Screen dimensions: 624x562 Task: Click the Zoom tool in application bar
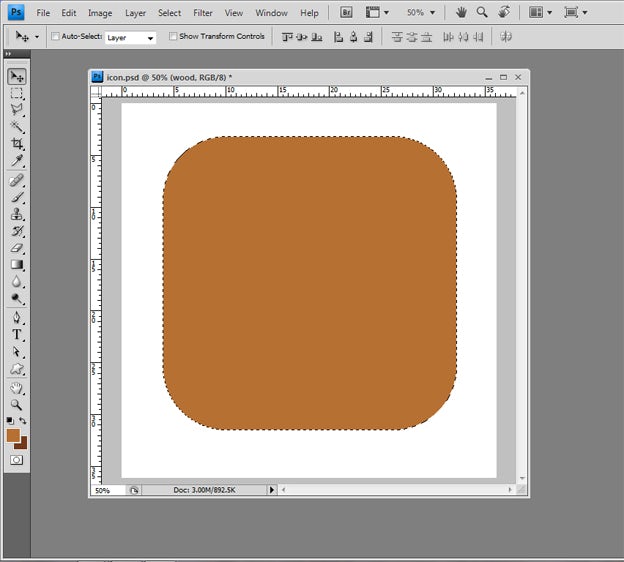tap(482, 12)
